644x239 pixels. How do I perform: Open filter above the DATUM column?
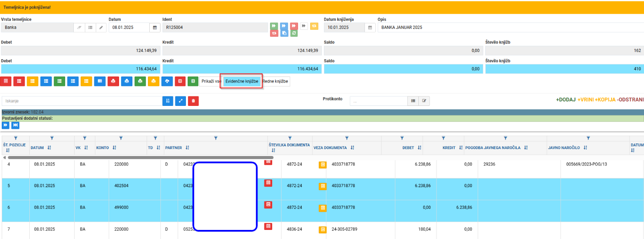(52, 138)
